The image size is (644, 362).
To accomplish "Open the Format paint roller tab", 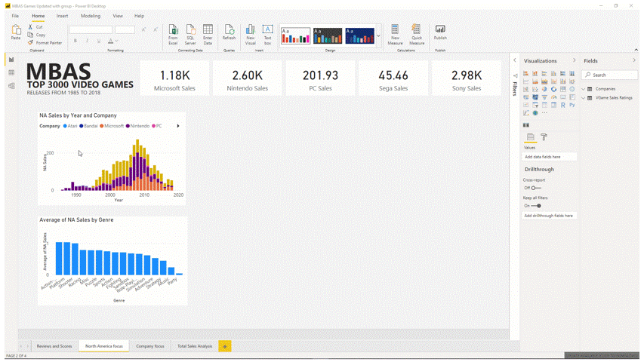I will [544, 137].
